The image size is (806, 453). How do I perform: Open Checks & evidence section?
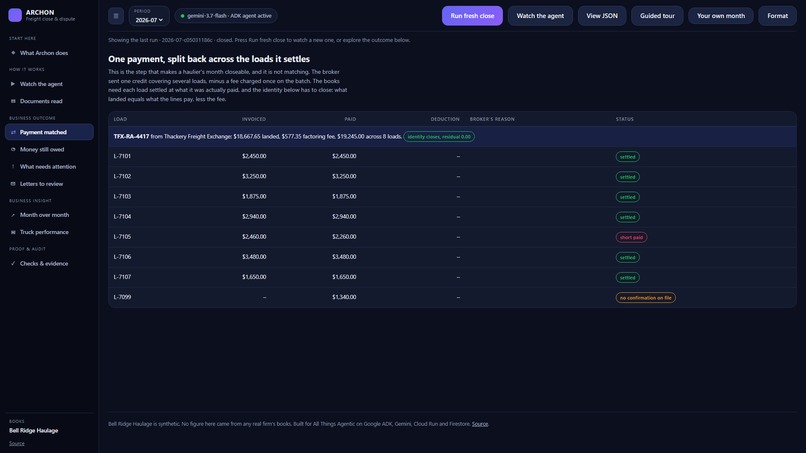tap(49, 263)
